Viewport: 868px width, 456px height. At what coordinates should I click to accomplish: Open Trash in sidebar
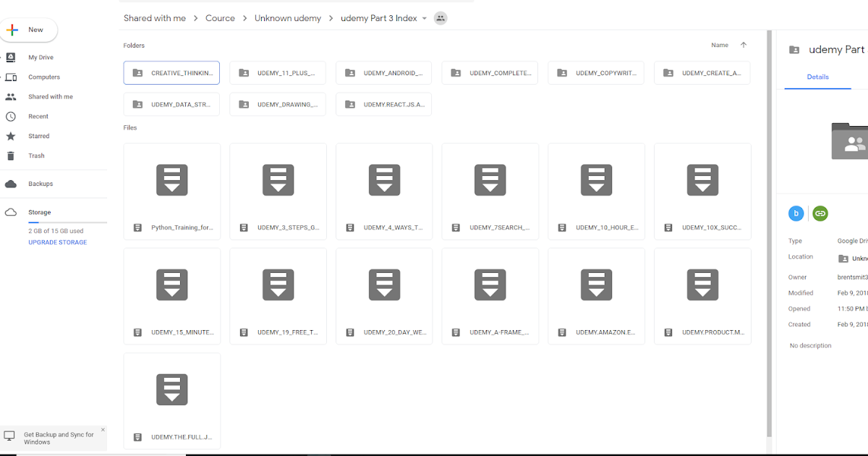click(x=36, y=156)
